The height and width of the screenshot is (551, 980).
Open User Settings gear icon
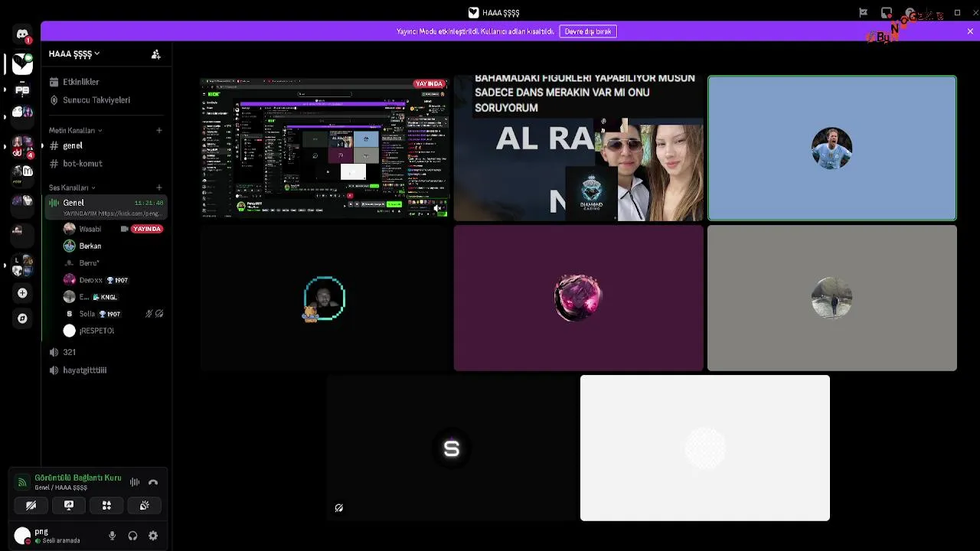153,536
